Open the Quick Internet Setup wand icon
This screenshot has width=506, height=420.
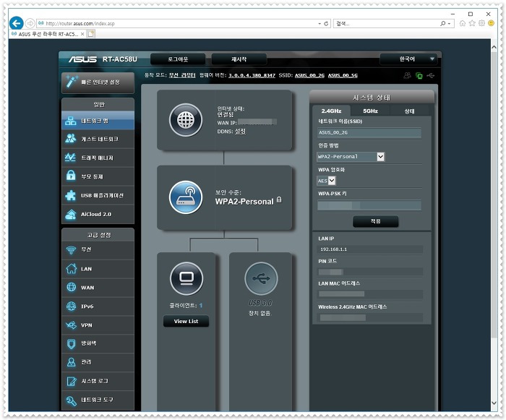click(72, 82)
